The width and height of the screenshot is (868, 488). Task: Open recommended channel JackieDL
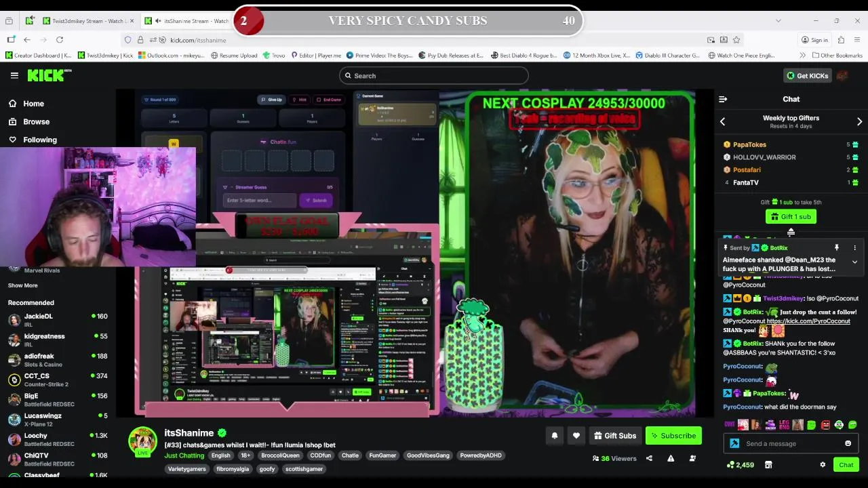(58, 319)
